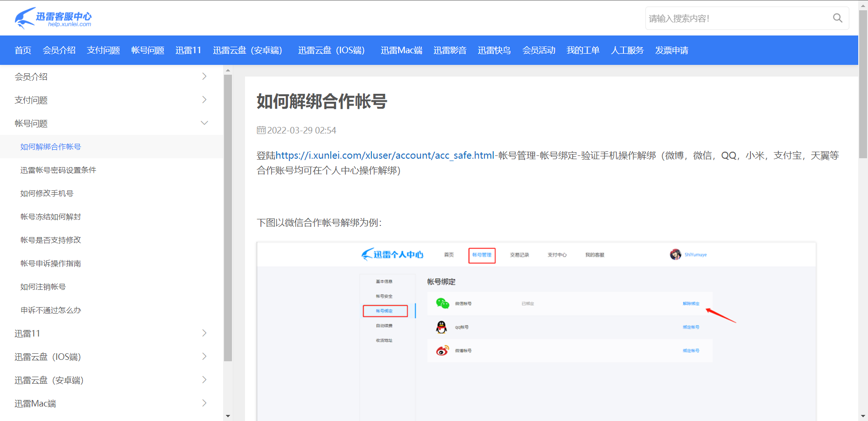This screenshot has height=421, width=868.
Task: Expand sidebar 迅雷Mac端 chevron
Action: coord(204,403)
